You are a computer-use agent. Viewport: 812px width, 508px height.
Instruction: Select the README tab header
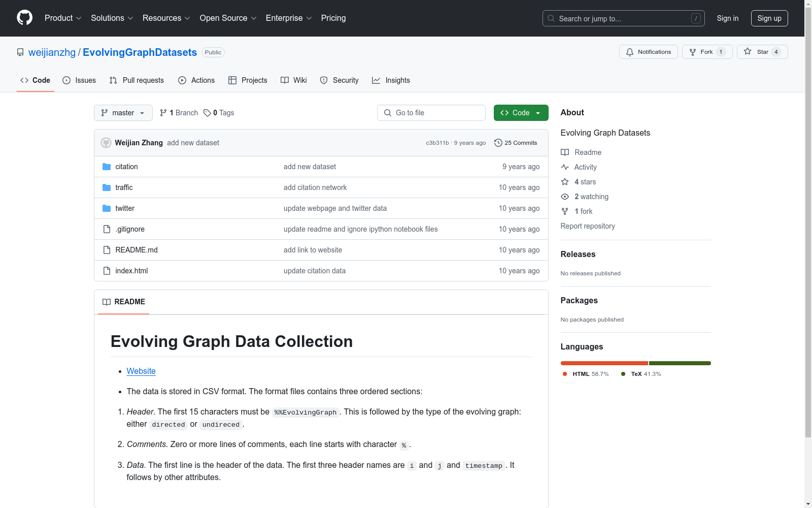124,302
